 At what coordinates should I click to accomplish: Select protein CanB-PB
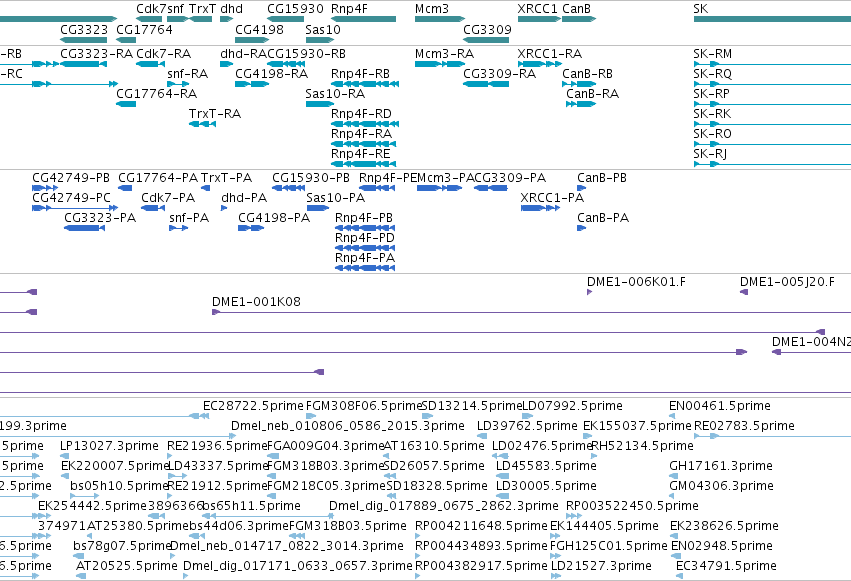[581, 188]
